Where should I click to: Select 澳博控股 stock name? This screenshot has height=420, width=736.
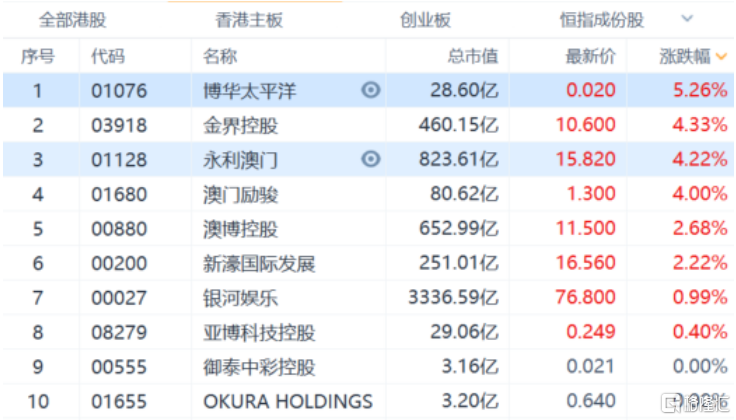[240, 229]
